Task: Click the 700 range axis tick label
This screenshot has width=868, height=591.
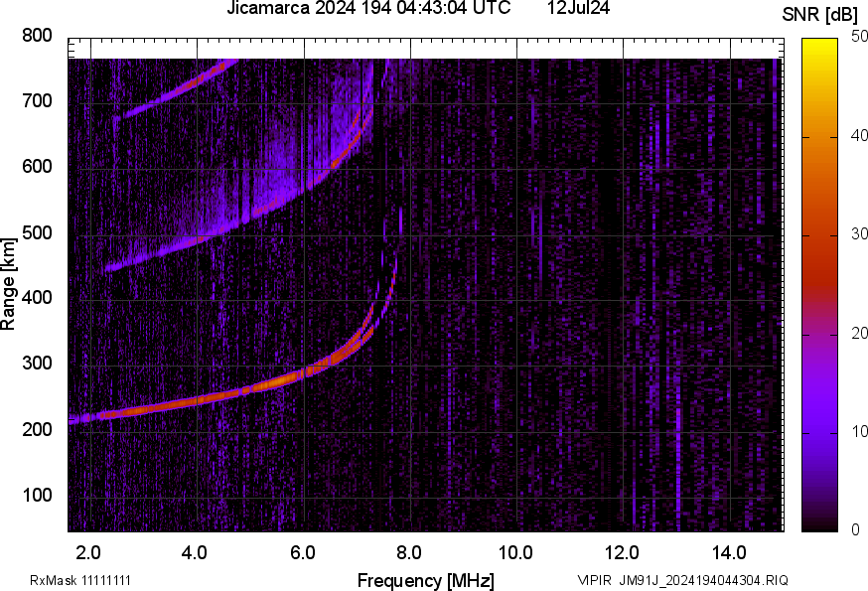Action: [x=37, y=100]
